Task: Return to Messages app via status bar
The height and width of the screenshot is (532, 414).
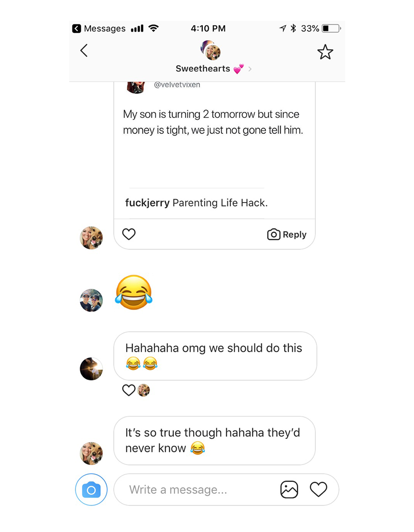Action: [99, 28]
